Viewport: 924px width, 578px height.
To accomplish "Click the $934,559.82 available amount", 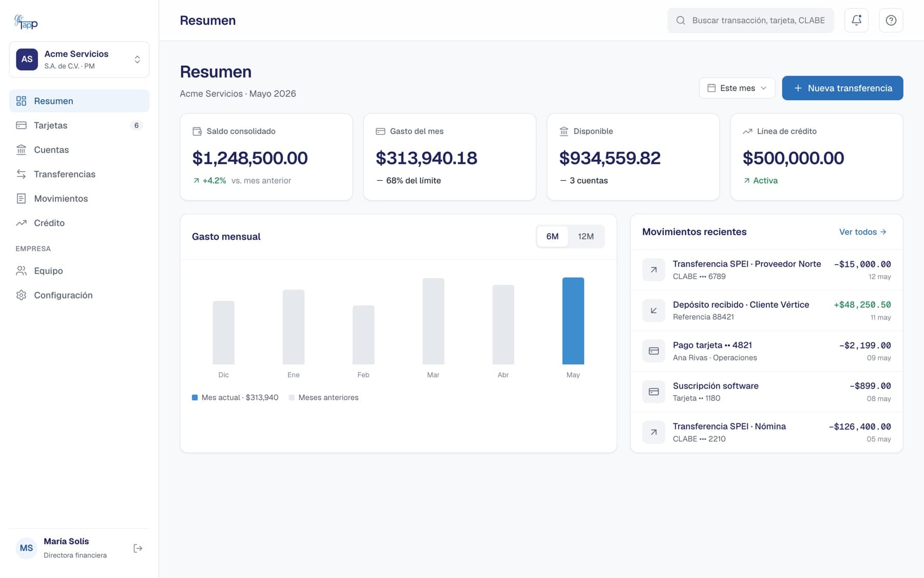I will (x=610, y=158).
